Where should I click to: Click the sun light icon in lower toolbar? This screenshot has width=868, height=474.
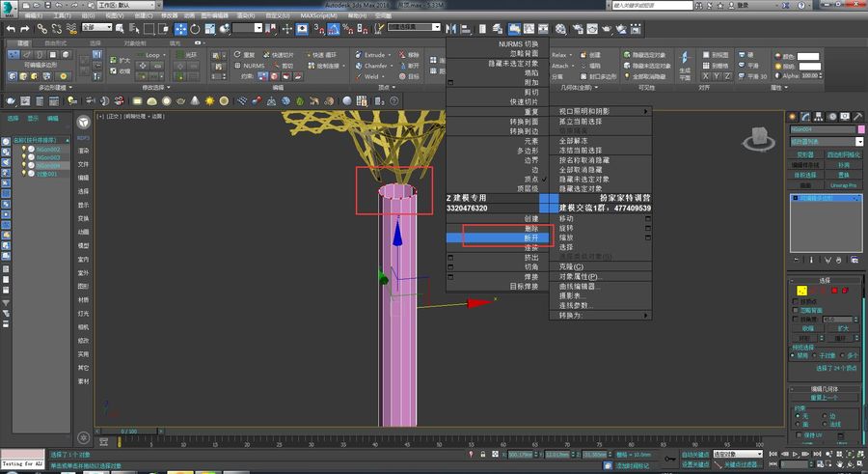click(x=209, y=101)
